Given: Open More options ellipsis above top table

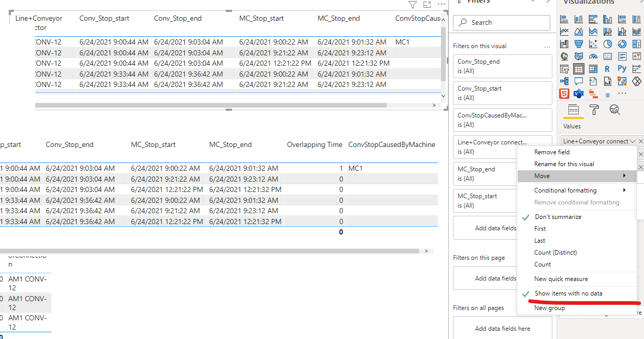Looking at the screenshot, I should coord(442,4).
